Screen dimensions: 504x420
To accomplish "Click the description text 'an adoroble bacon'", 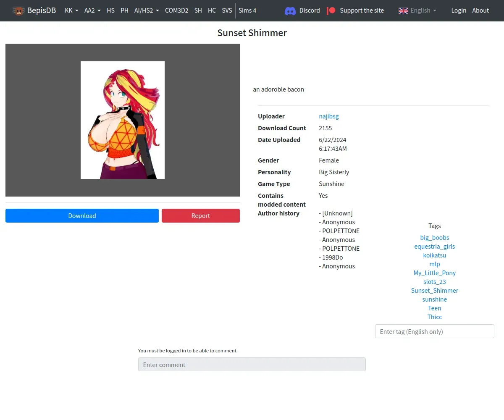I will point(278,89).
